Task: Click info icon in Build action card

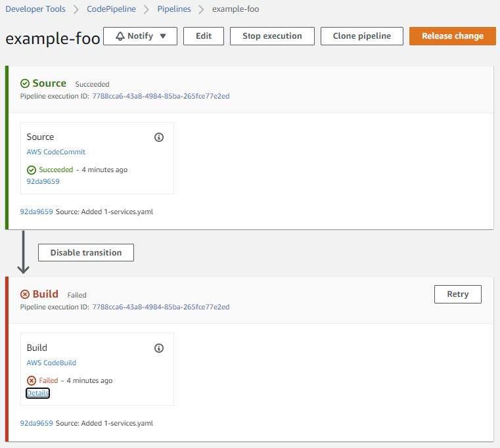Action: tap(158, 348)
